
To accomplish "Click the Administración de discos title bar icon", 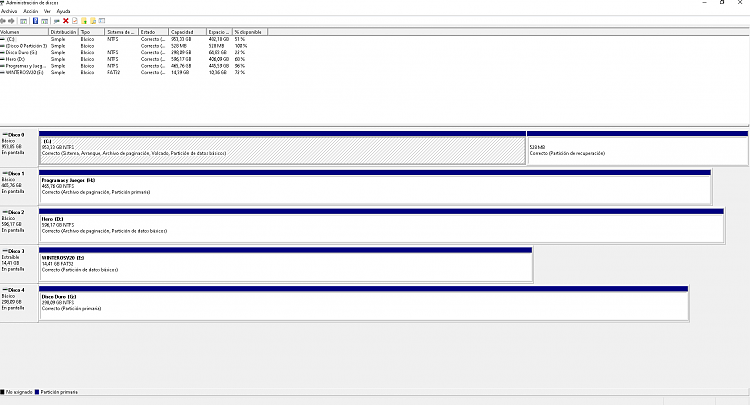I will [x=2, y=3].
